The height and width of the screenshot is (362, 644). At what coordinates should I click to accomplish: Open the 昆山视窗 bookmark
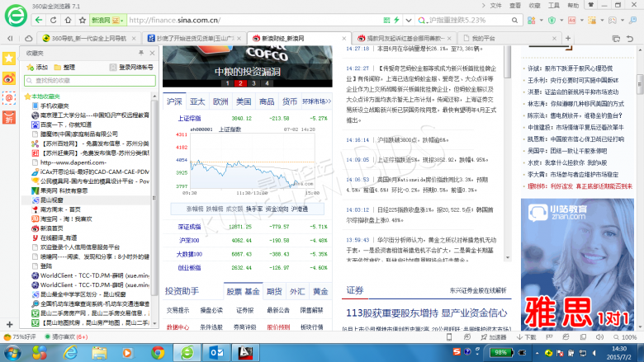(52, 200)
